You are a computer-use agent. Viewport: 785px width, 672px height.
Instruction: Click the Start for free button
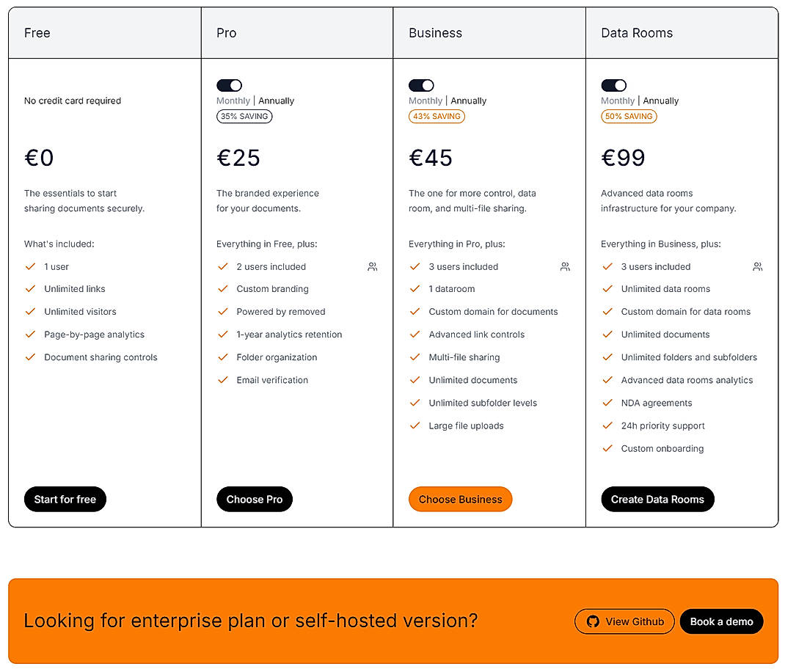[65, 499]
